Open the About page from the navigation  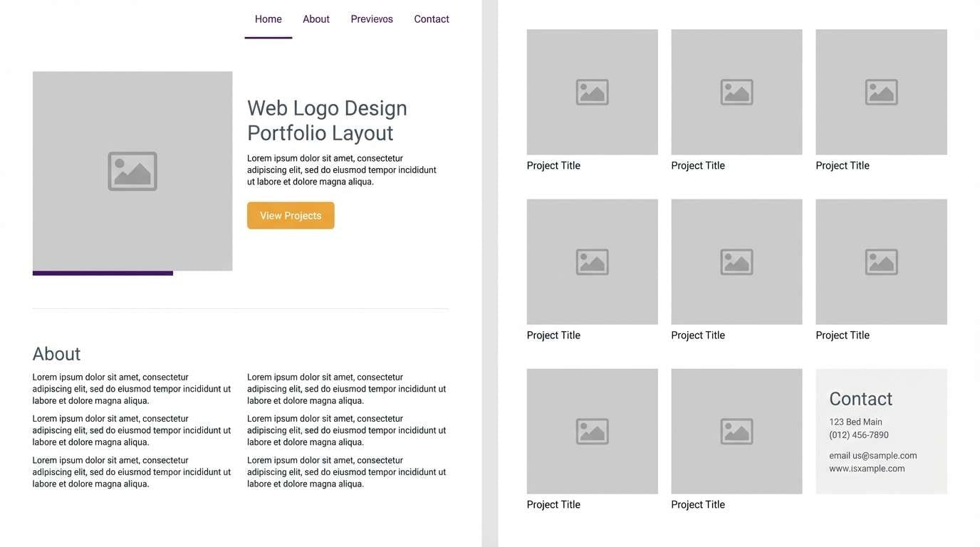tap(316, 19)
